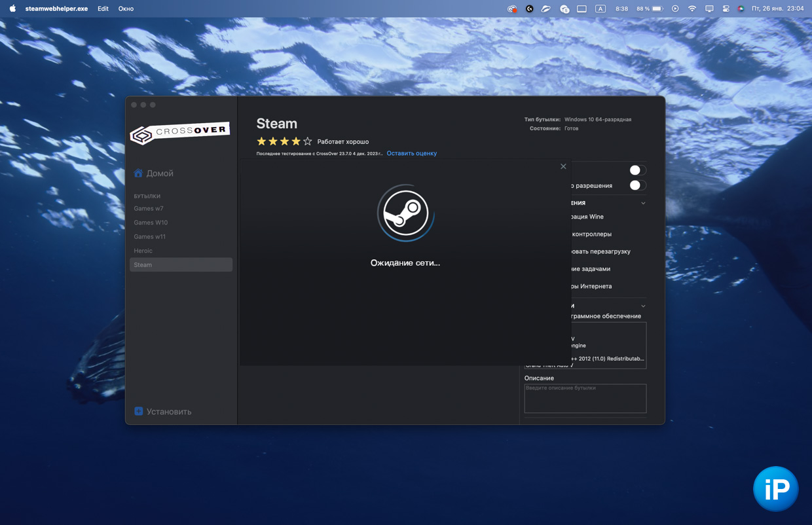The width and height of the screenshot is (812, 525).
Task: Click the Steam title heading
Action: (276, 123)
